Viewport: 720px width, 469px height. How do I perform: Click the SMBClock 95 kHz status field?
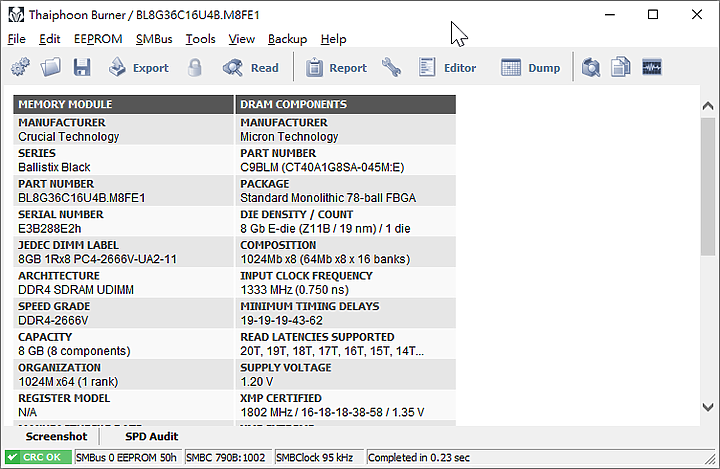pos(319,458)
